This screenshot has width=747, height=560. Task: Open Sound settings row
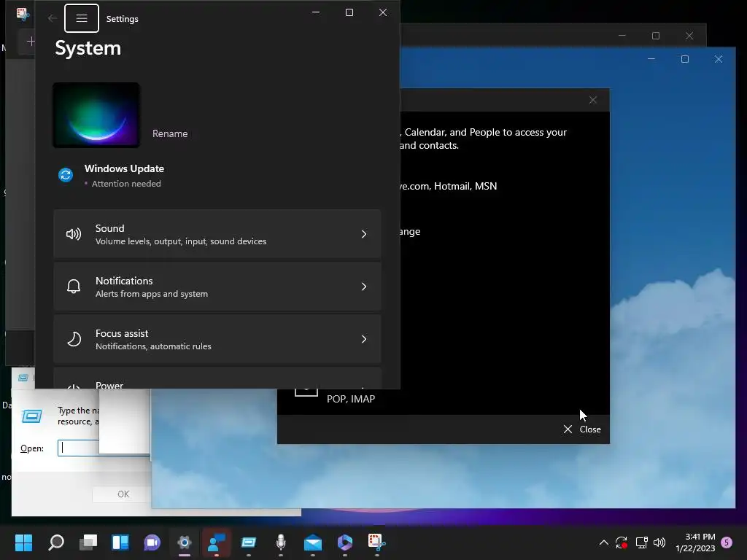(x=217, y=234)
